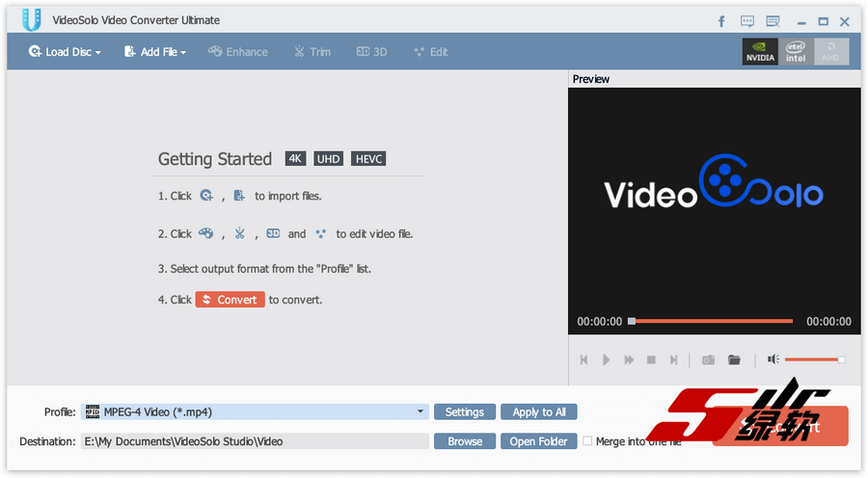
Task: Click the Destination path field
Action: tap(255, 441)
